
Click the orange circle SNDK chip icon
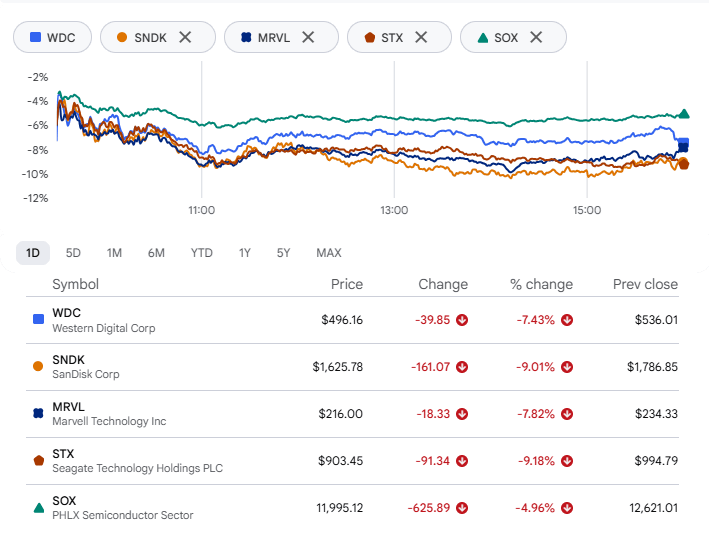[122, 37]
